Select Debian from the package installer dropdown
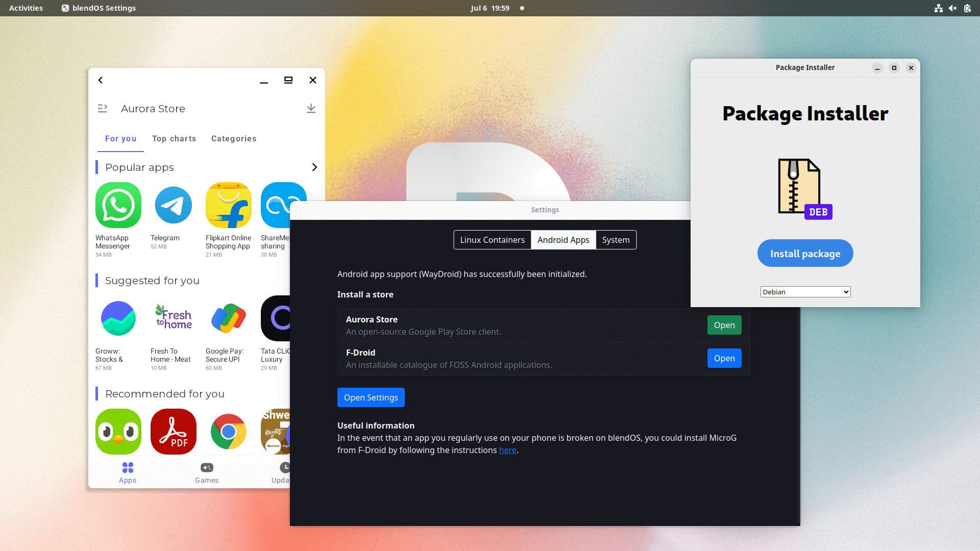Viewport: 980px width, 551px height. 805,291
